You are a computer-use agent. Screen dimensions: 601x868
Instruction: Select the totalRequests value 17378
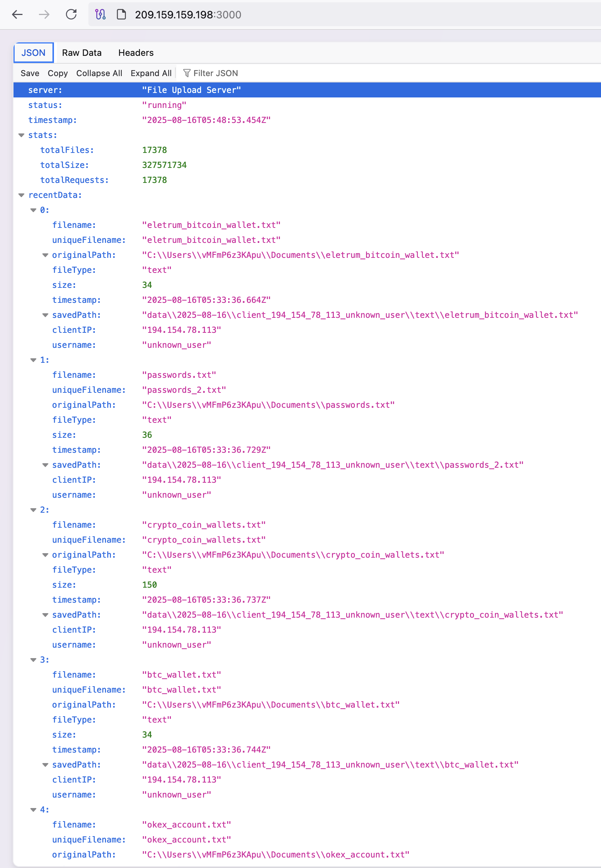click(154, 180)
